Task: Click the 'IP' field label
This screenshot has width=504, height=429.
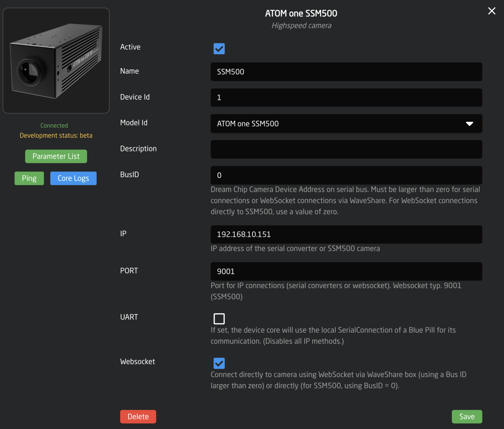Action: click(123, 234)
